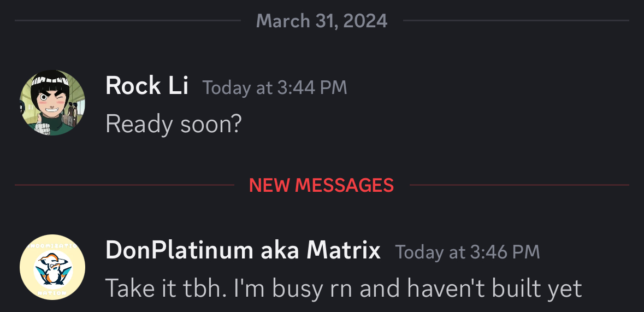The image size is (644, 312).
Task: Click the March 31, 2024 date divider label
Action: pyautogui.click(x=322, y=21)
